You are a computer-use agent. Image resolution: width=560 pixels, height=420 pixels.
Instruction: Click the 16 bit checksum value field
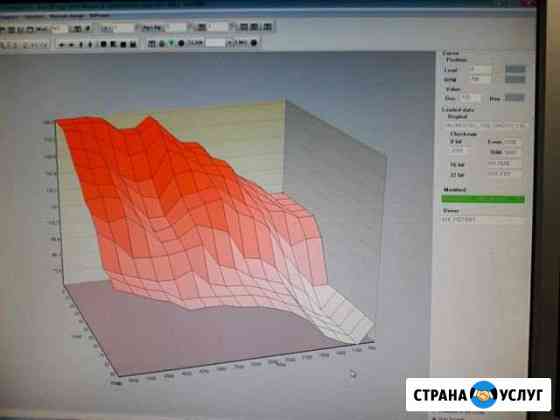[504, 164]
